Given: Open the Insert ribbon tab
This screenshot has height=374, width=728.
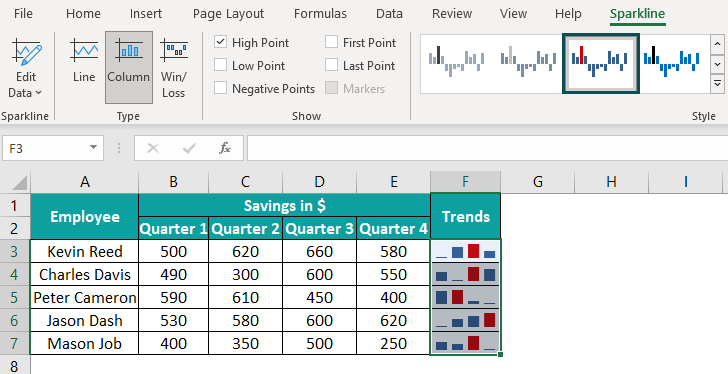Looking at the screenshot, I should click(146, 14).
